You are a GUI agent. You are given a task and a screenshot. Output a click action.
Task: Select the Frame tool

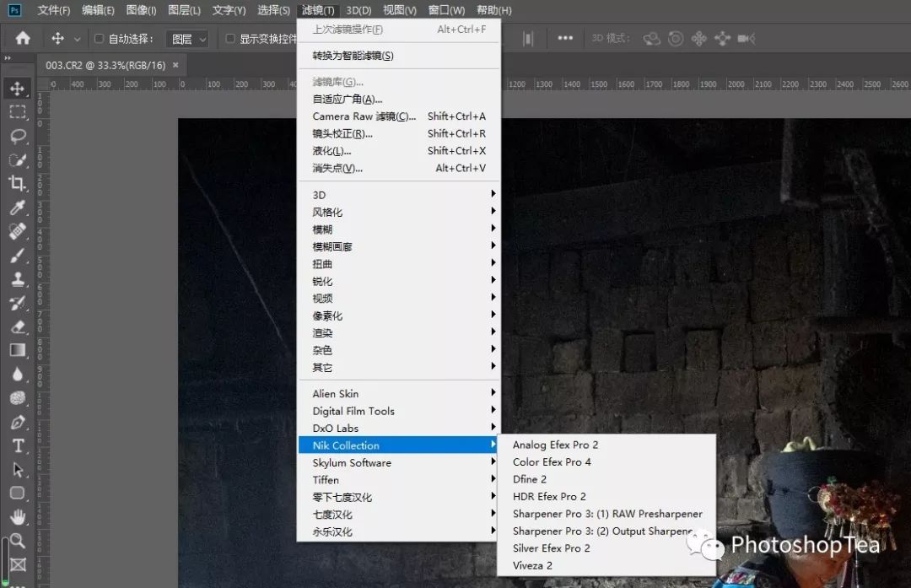(18, 564)
